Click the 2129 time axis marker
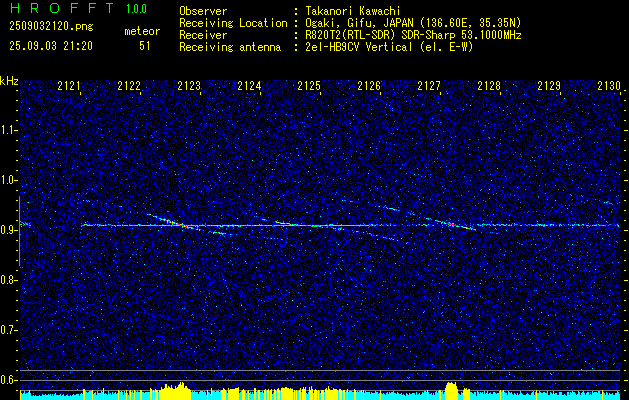 pyautogui.click(x=549, y=86)
